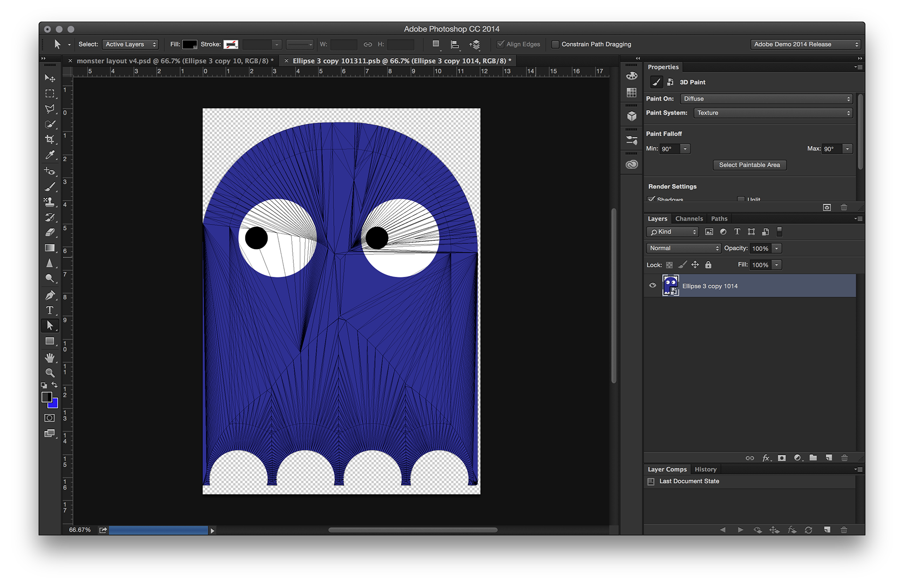This screenshot has height=588, width=904.
Task: Toggle Align Edges checkbox
Action: coord(500,44)
